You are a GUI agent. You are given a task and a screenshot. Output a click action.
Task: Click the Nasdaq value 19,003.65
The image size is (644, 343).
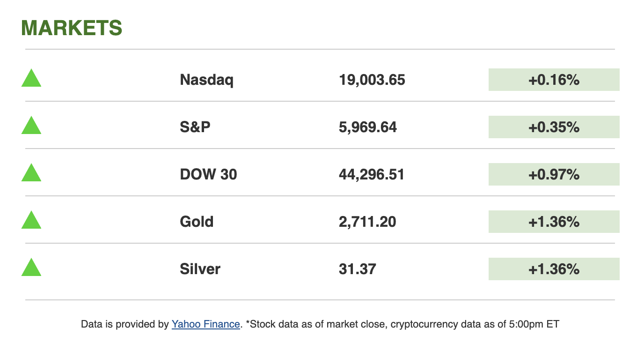pyautogui.click(x=372, y=80)
